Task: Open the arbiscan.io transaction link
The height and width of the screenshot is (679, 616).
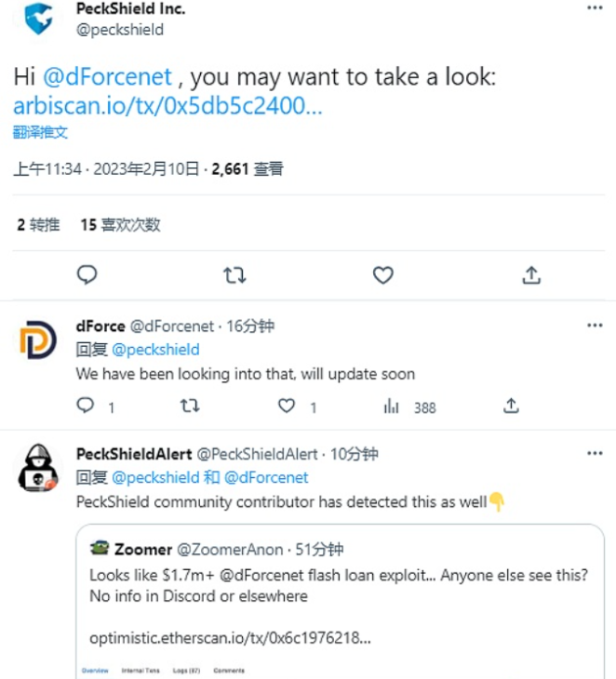Action: 168,105
